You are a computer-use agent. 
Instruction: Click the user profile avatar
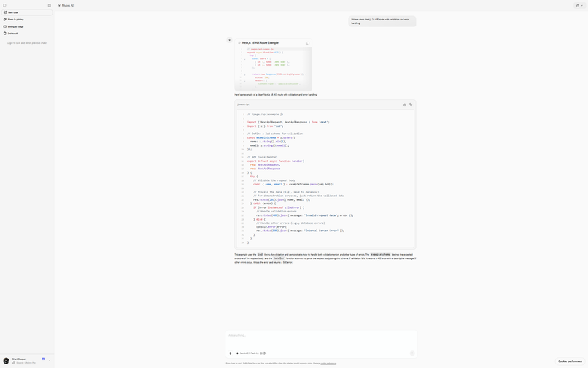pyautogui.click(x=7, y=361)
